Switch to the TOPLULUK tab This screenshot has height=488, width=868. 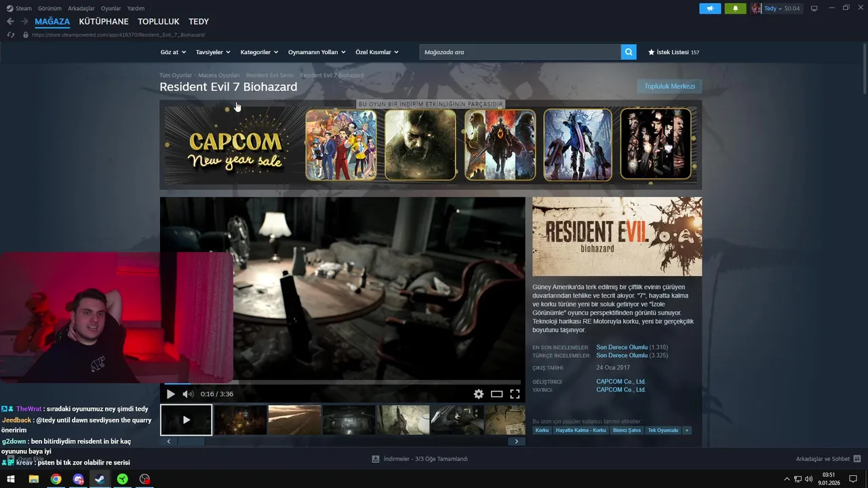159,22
